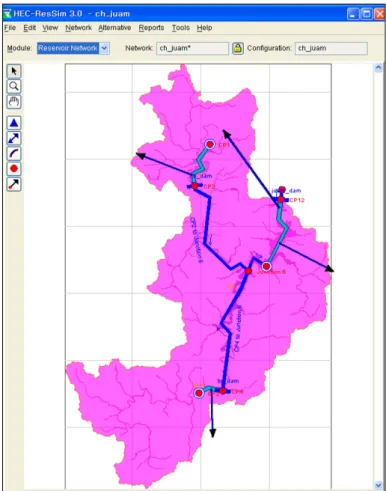
Task: Select the Reservoir triangle tool
Action: (14, 123)
